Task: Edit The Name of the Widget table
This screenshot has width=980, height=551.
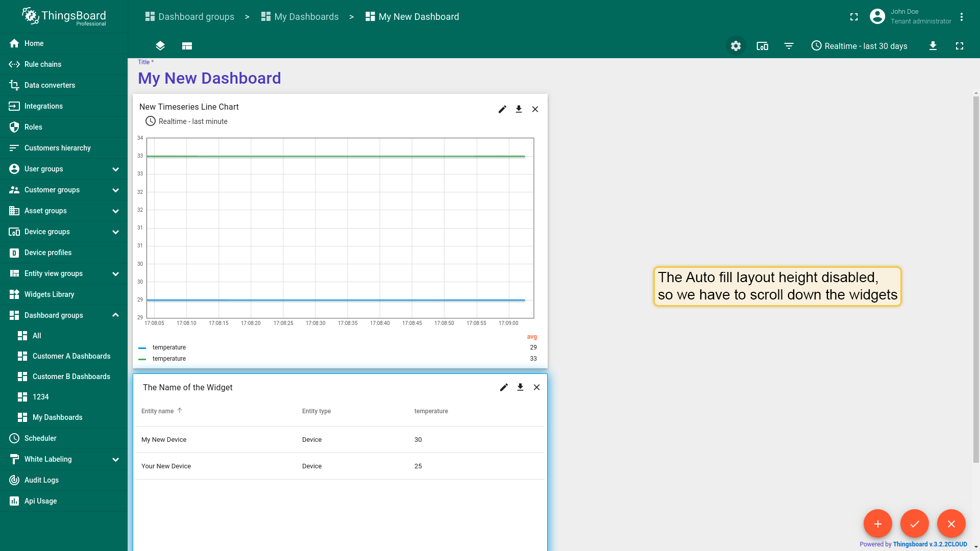Action: pos(504,387)
